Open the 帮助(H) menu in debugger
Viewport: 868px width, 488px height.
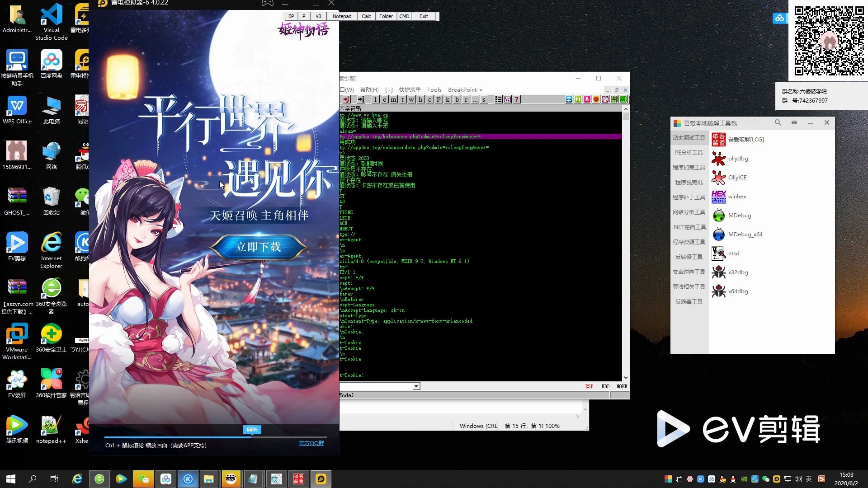pyautogui.click(x=369, y=90)
